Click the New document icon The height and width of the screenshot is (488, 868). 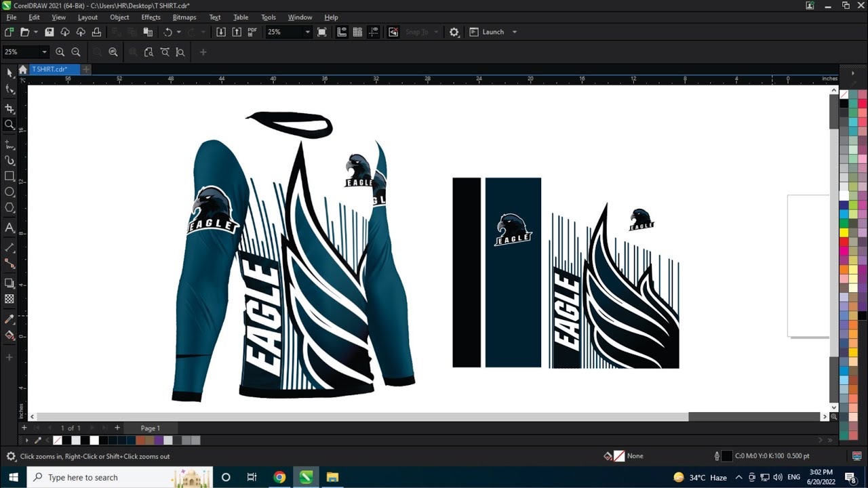tap(9, 32)
